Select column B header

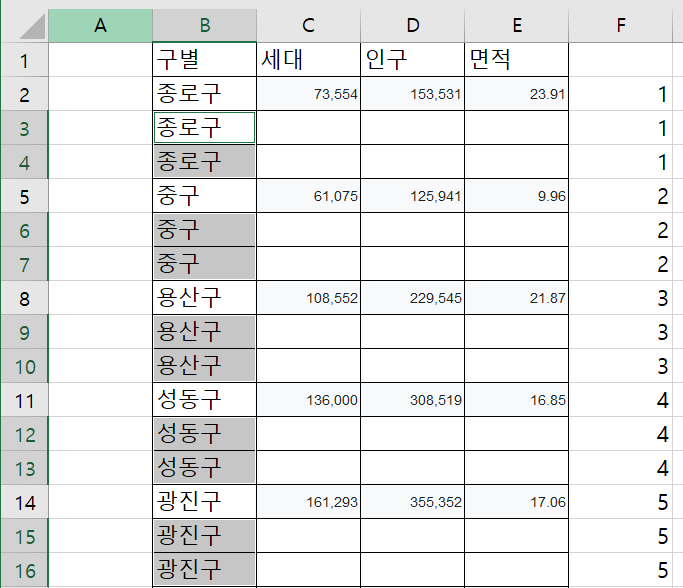[204, 26]
